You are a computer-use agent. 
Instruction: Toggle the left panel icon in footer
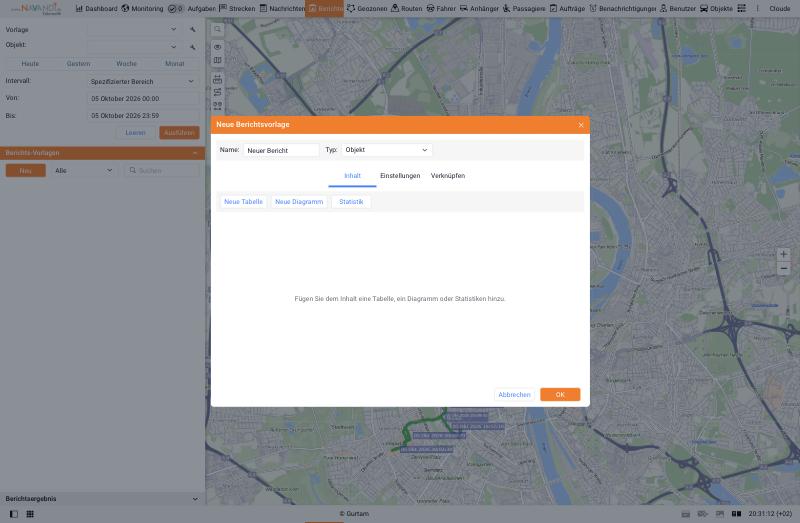pos(14,514)
